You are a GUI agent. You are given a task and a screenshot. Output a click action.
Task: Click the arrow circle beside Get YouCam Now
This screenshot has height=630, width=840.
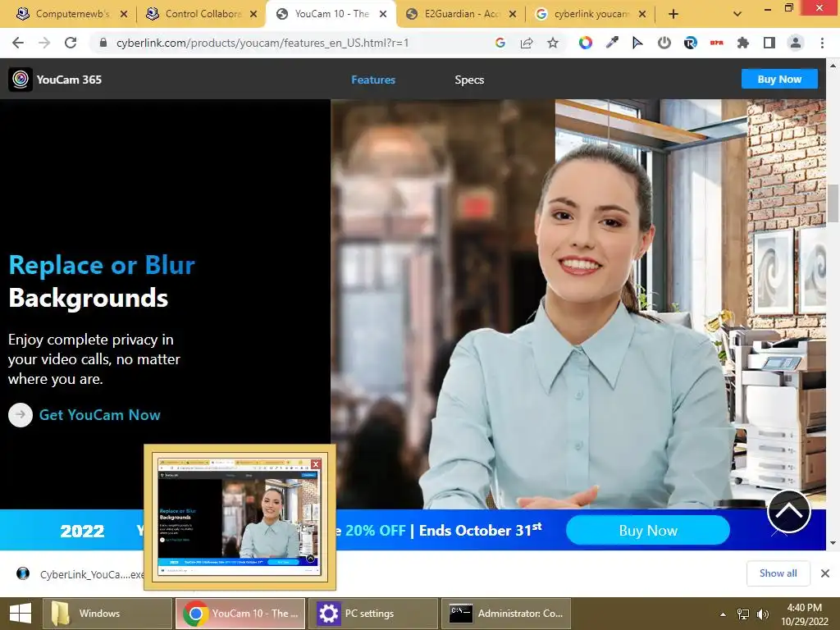pyautogui.click(x=21, y=414)
